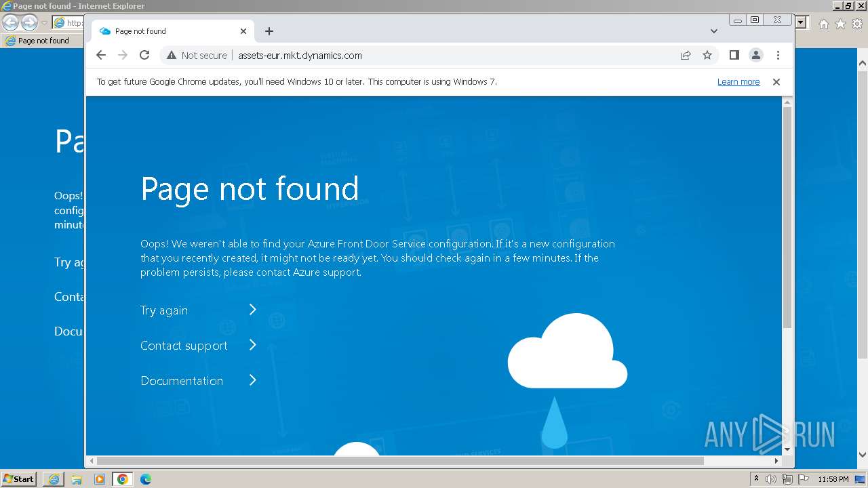Screen dimensions: 868x488
Task: Open the file explorer taskbar icon
Action: point(77,479)
